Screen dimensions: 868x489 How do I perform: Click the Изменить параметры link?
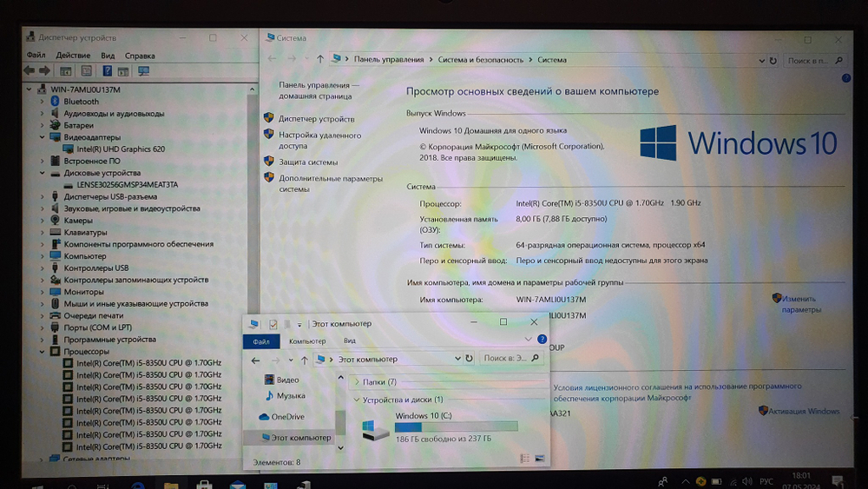point(801,304)
